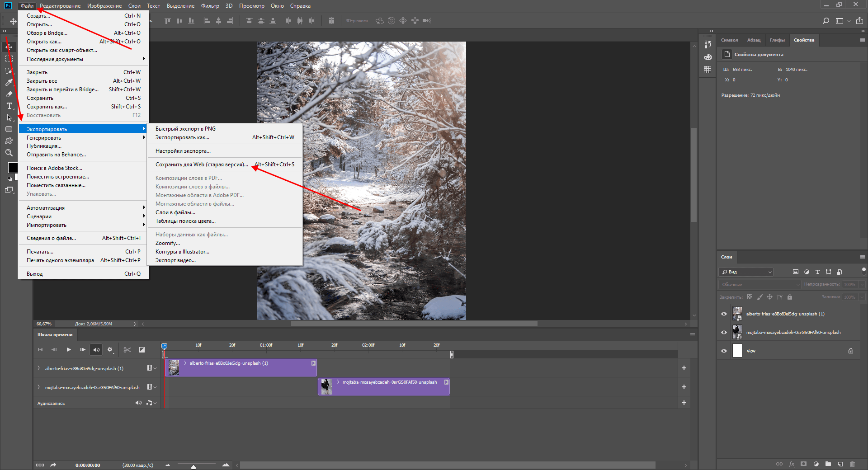Screen dimensions: 868x470
Task: Hide the alberto-frias layer via eye icon
Action: pos(724,314)
